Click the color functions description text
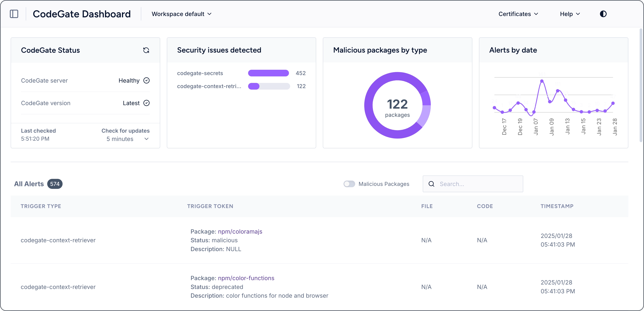Image resolution: width=644 pixels, height=311 pixels. pyautogui.click(x=277, y=296)
